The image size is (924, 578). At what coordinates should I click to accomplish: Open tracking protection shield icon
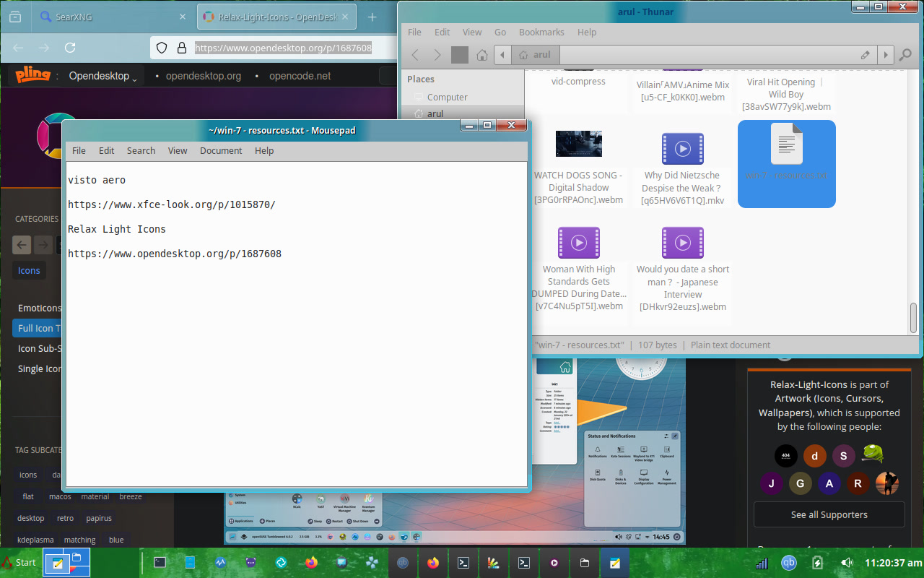tap(162, 48)
